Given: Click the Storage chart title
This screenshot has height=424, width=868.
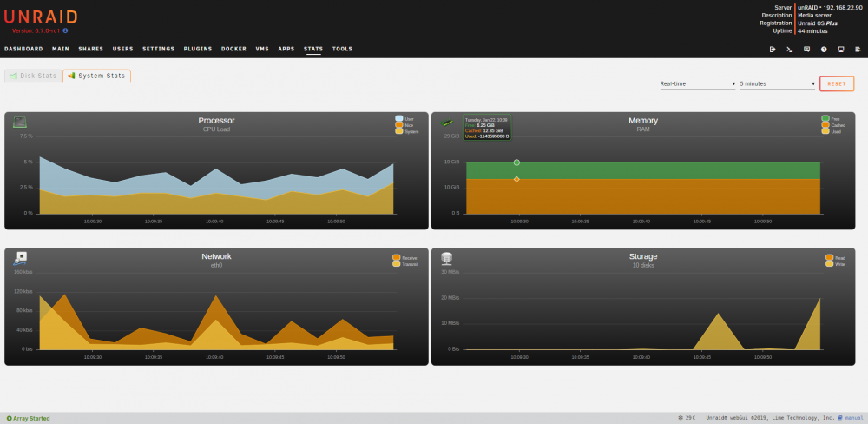Looking at the screenshot, I should tap(642, 256).
